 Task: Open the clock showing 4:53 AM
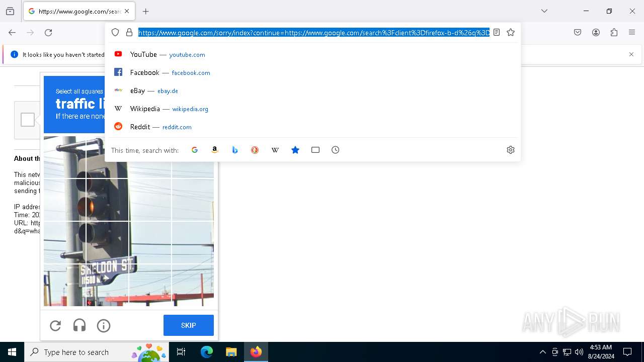coord(601,352)
